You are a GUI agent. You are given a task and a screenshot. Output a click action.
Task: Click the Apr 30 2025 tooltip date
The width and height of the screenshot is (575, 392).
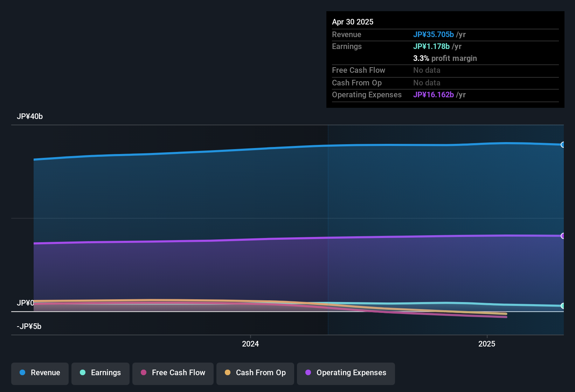(x=353, y=22)
